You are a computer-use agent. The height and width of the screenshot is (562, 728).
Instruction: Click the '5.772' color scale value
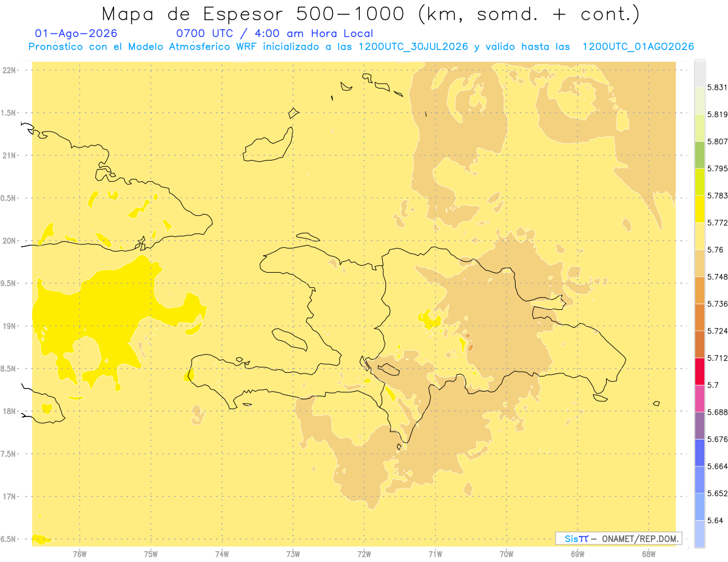click(717, 222)
